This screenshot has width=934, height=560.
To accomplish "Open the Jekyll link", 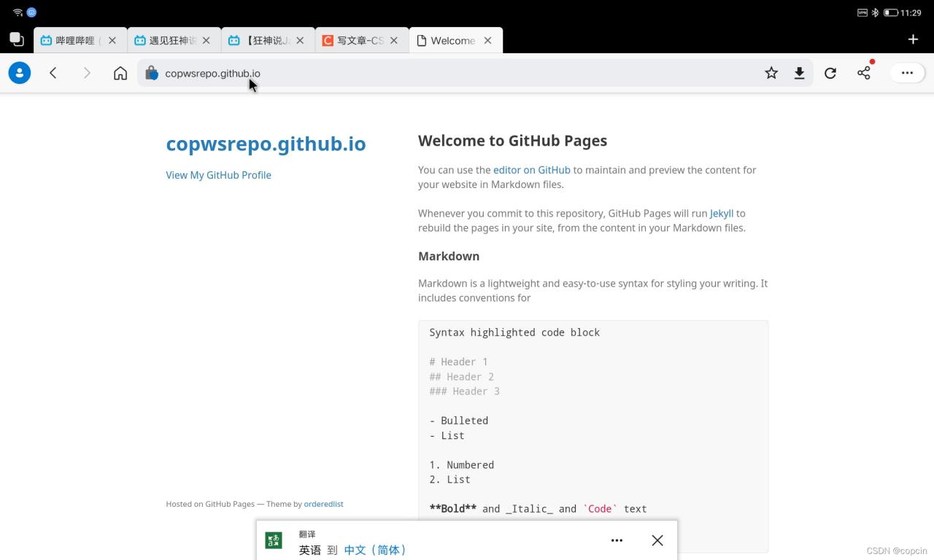I will click(722, 214).
